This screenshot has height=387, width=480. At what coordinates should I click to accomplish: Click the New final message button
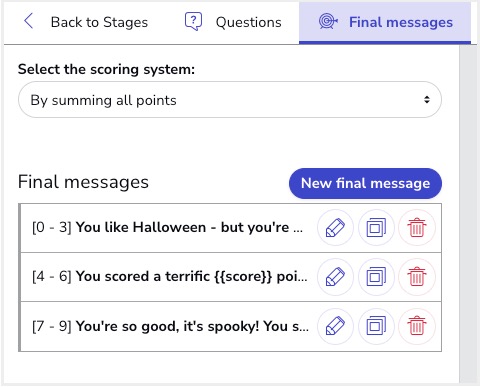(365, 183)
